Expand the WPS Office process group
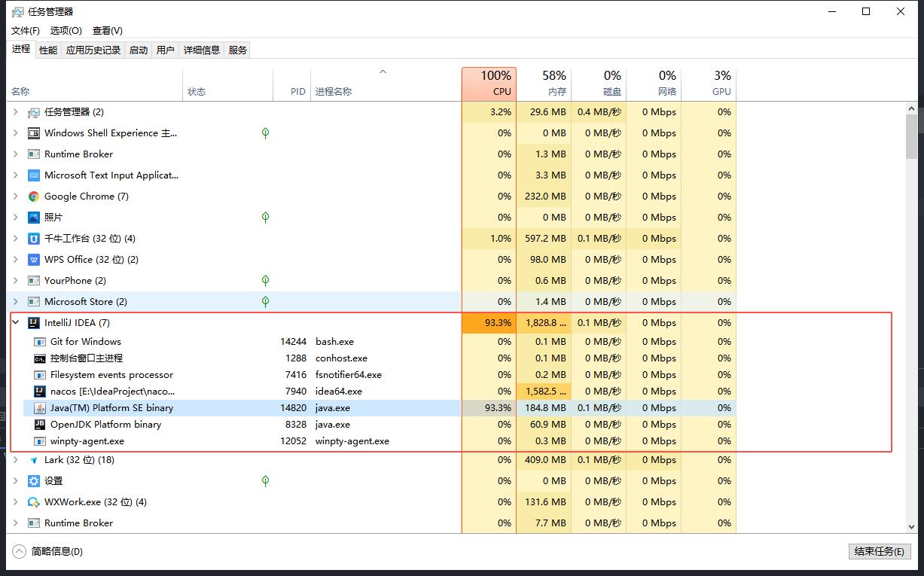This screenshot has height=576, width=924. (x=16, y=260)
